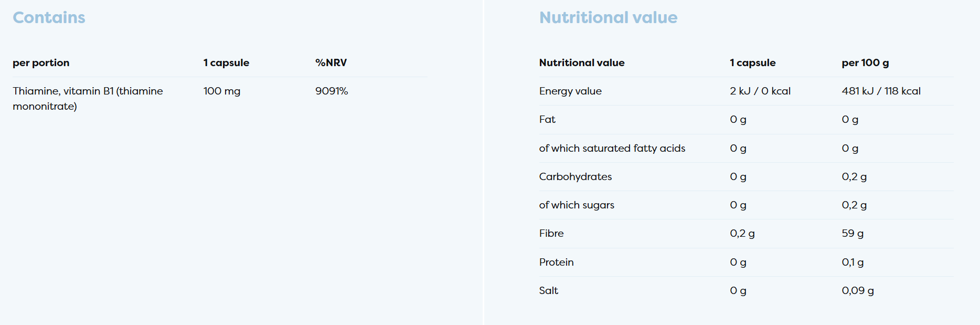
Task: Click the Energy value row label
Action: [x=570, y=91]
